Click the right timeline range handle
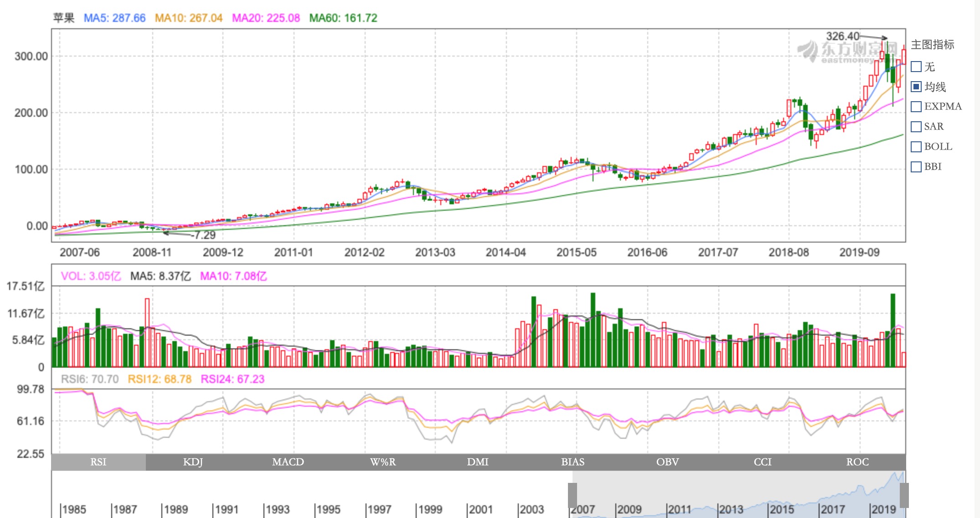The image size is (980, 518). click(904, 495)
